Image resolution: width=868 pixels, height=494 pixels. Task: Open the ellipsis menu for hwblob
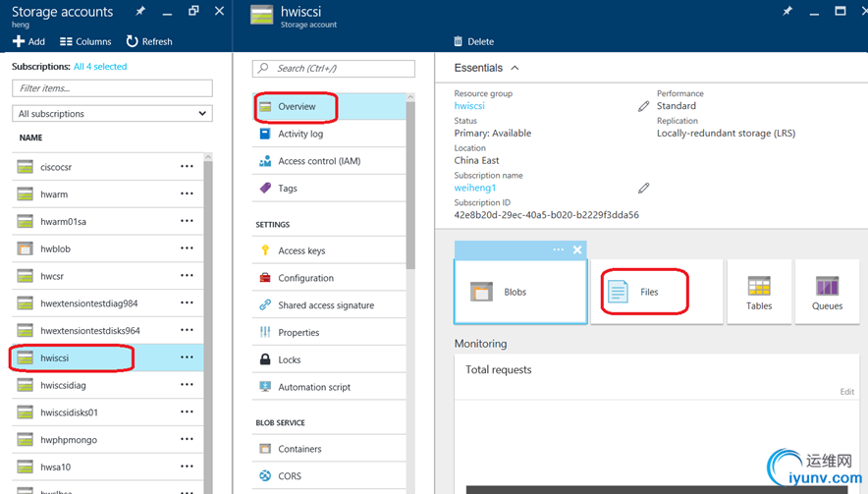[188, 248]
